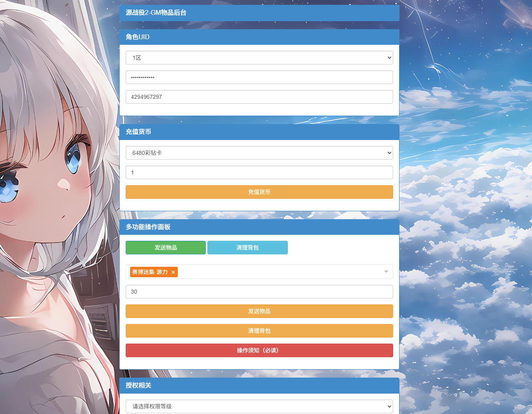This screenshot has height=414, width=532.
Task: Click the 授权相关 panel heading
Action: pos(259,386)
